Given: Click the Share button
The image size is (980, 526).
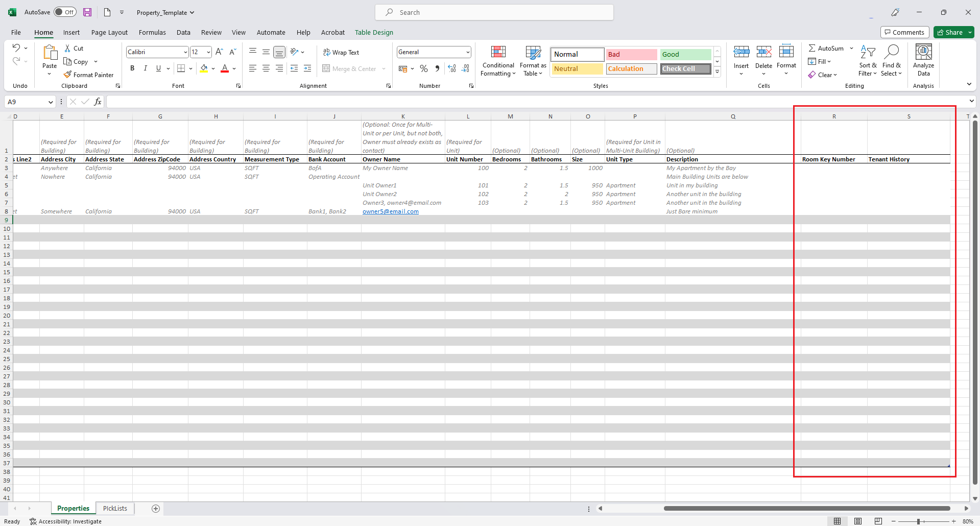Looking at the screenshot, I should [953, 32].
